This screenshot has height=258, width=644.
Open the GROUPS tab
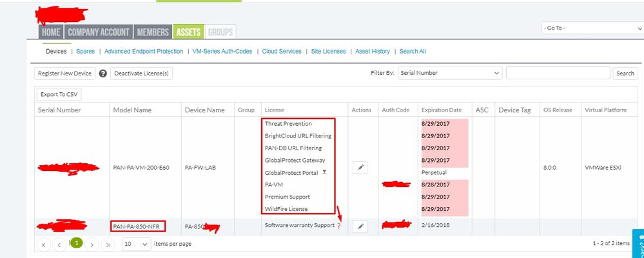pos(220,32)
